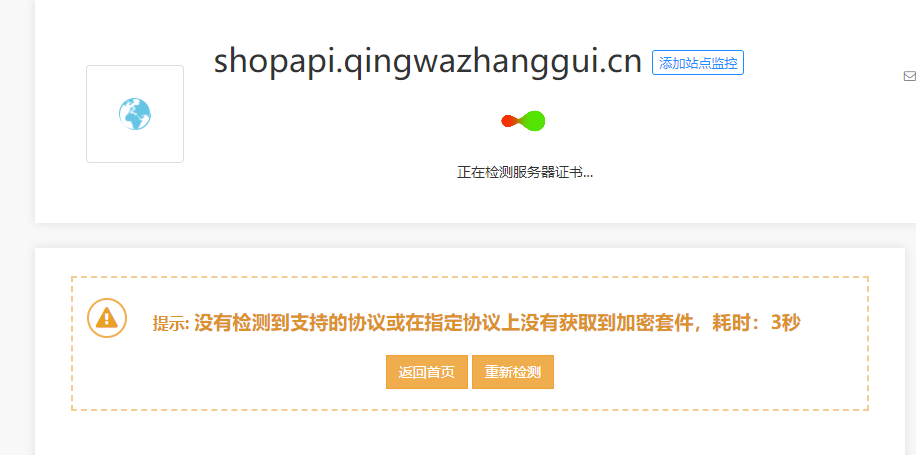Viewport: 916px width, 455px height.
Task: Click the 正在检测服务器证书... status text
Action: [525, 173]
